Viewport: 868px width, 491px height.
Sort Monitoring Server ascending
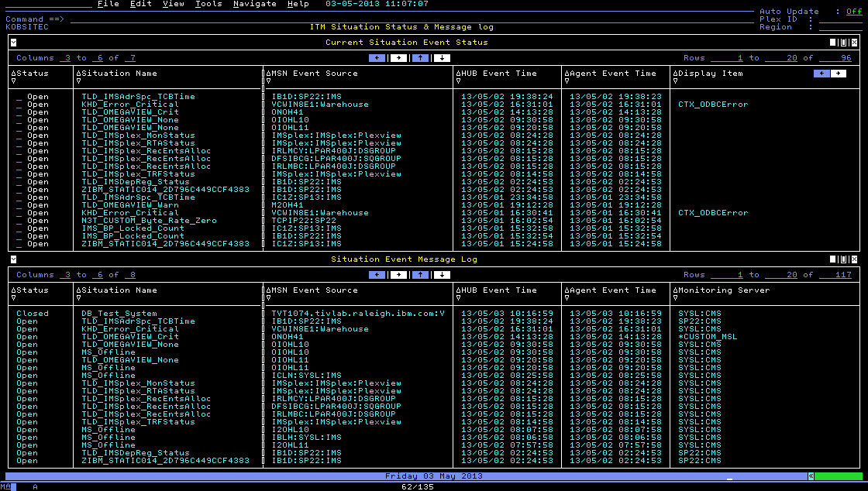click(x=675, y=290)
